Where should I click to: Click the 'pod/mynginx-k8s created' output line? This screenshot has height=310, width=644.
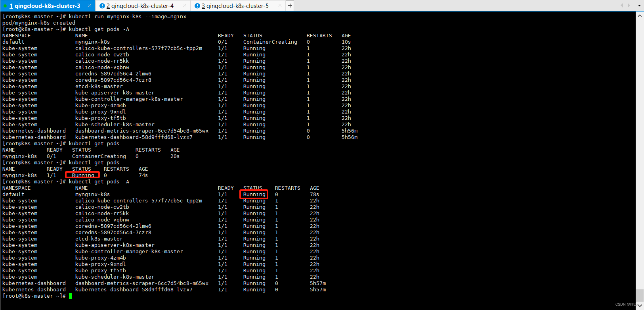tap(39, 23)
